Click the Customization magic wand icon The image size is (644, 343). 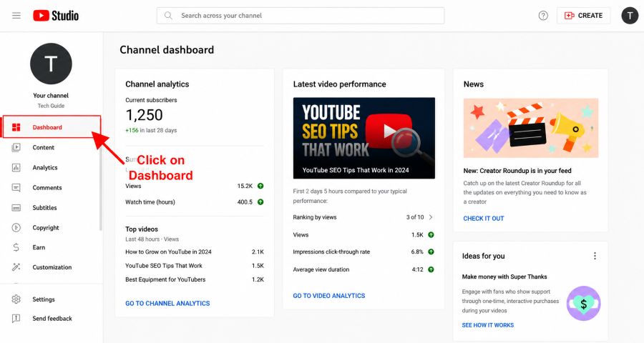(x=16, y=267)
